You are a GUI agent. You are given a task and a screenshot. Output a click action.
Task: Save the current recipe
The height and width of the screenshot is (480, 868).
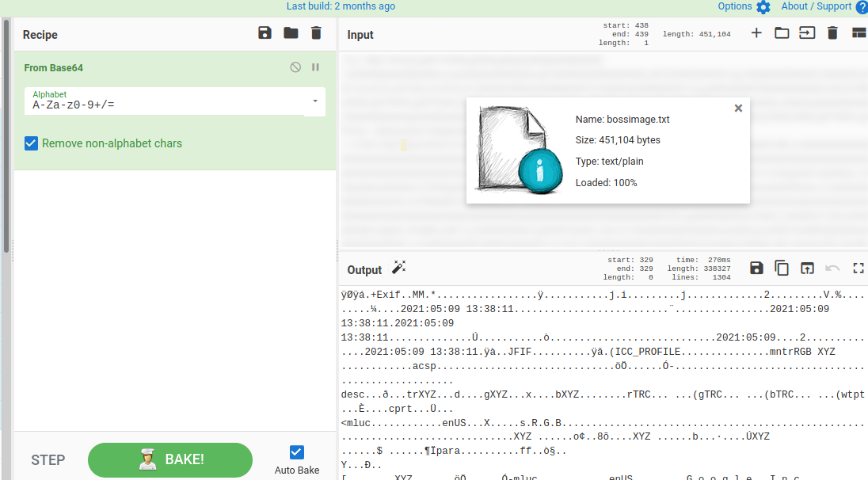point(265,33)
